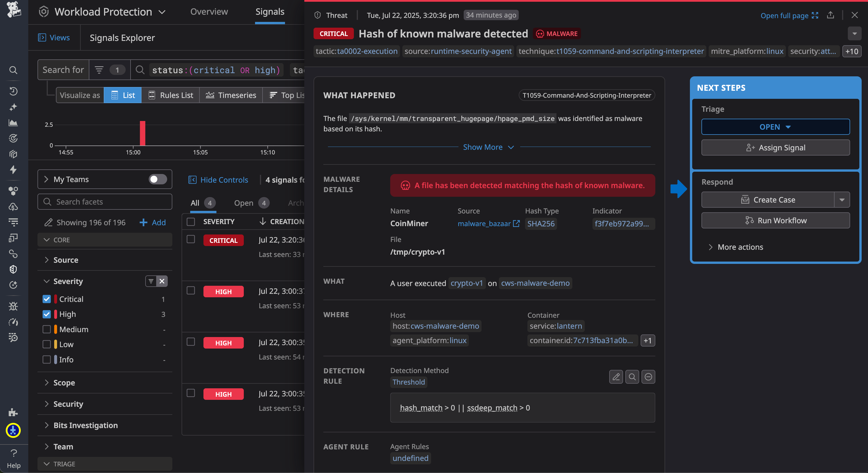Open the malware_bazaar source link
The width and height of the screenshot is (868, 473).
(484, 223)
